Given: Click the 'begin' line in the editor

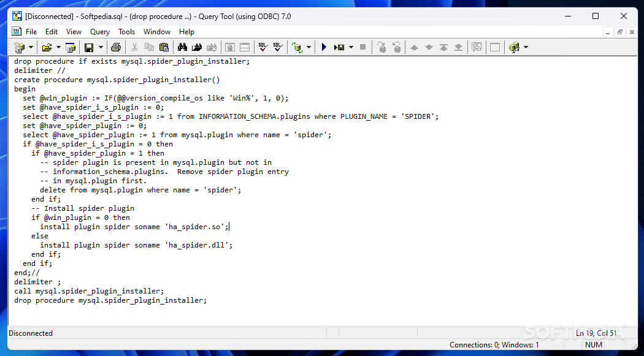Looking at the screenshot, I should pos(25,89).
